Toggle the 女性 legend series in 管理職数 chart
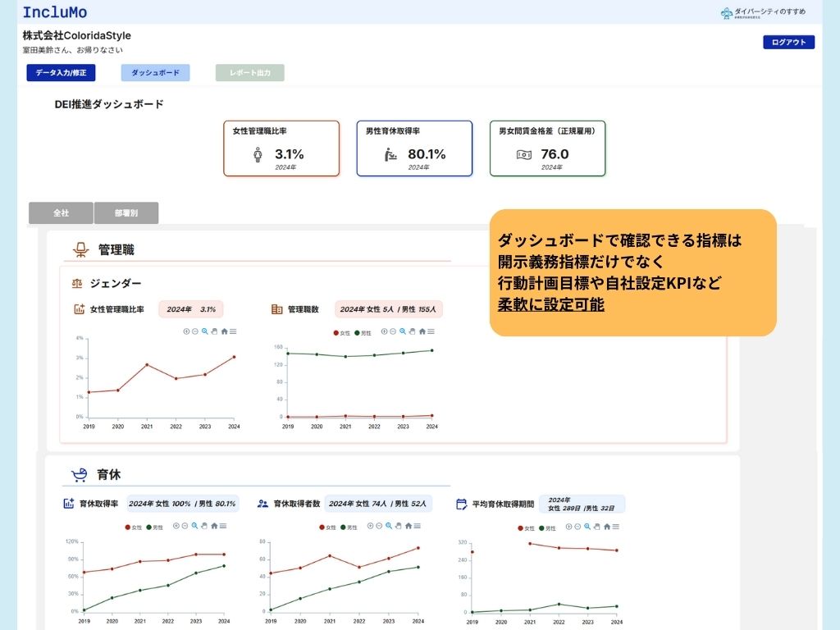This screenshot has height=630, width=840. coord(340,333)
